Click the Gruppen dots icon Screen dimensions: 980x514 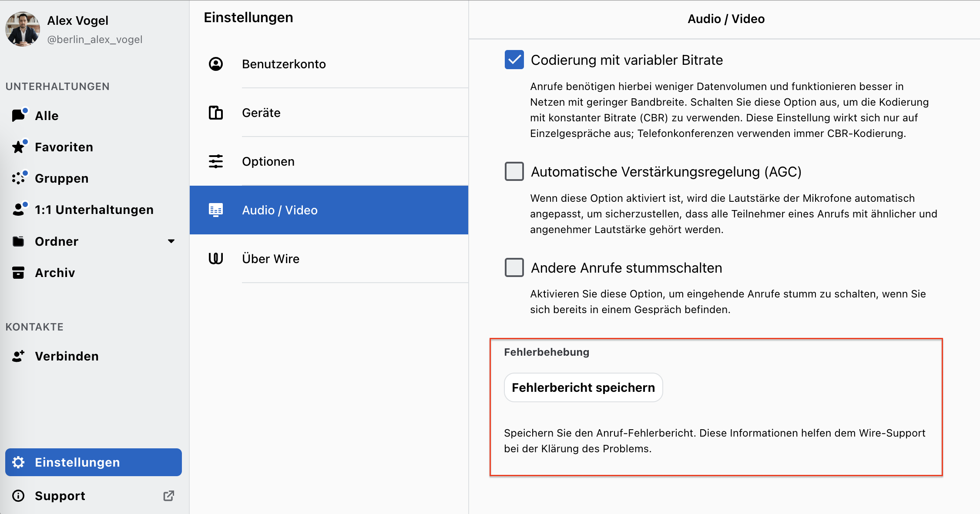[18, 178]
